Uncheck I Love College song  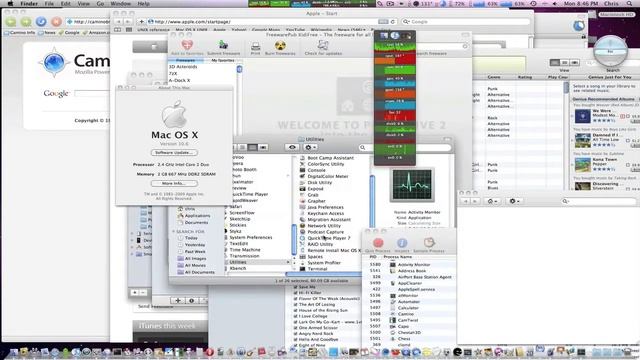(x=296, y=316)
